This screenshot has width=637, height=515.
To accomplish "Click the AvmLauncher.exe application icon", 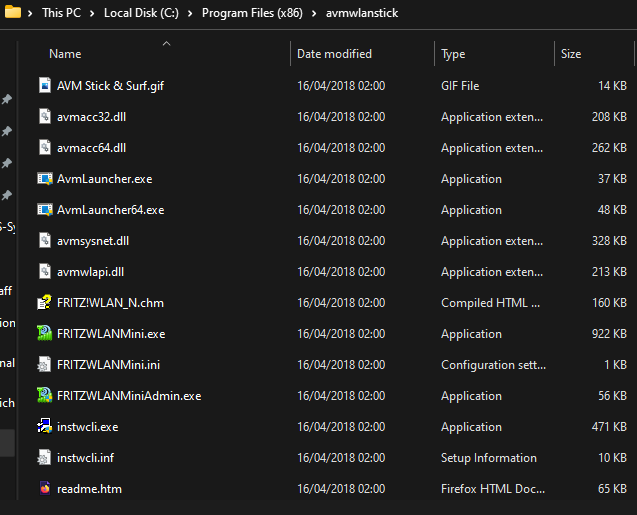I will click(45, 179).
